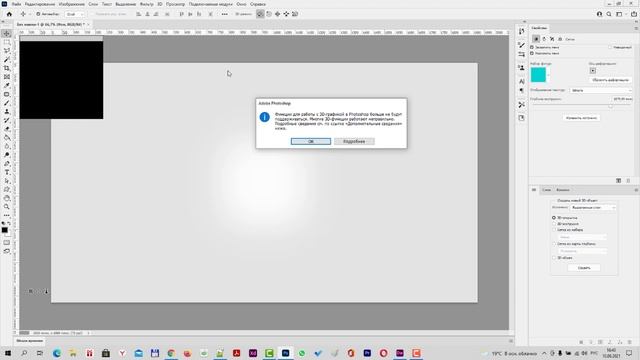
Task: Go to Photoshop Home screen
Action: [x=9, y=14]
